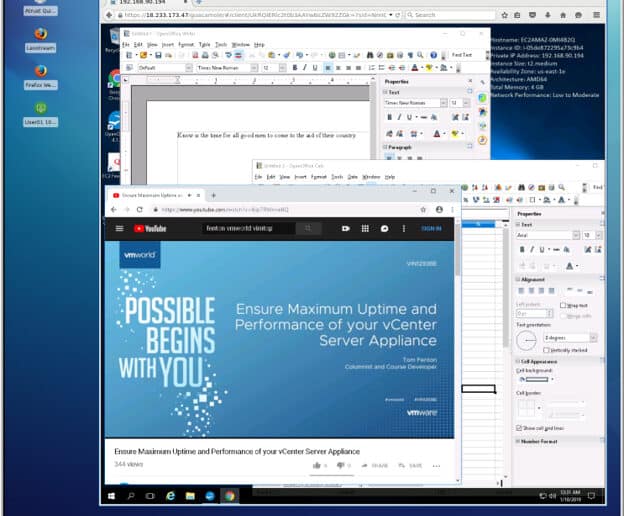Image resolution: width=624 pixels, height=516 pixels.
Task: Open the Lasstream Firefox desktop shortcut
Action: [41, 40]
